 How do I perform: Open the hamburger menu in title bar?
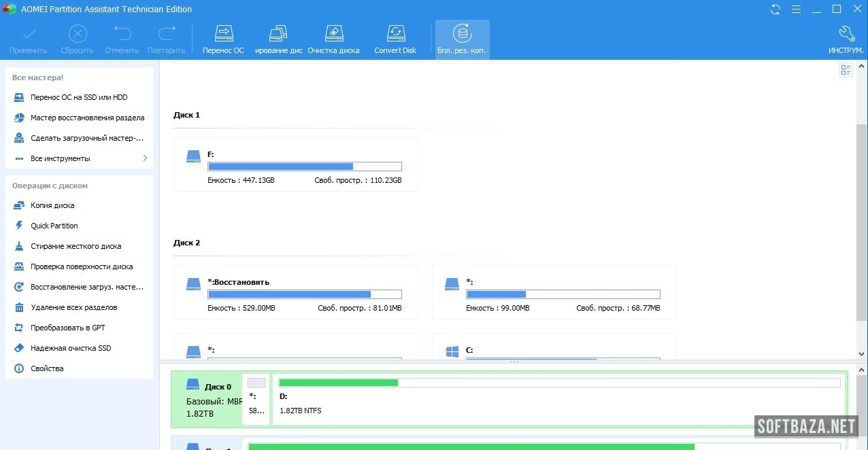click(796, 10)
